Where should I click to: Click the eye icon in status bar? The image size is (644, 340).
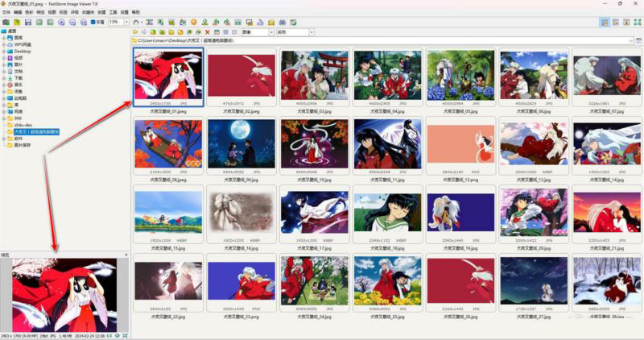118,336
